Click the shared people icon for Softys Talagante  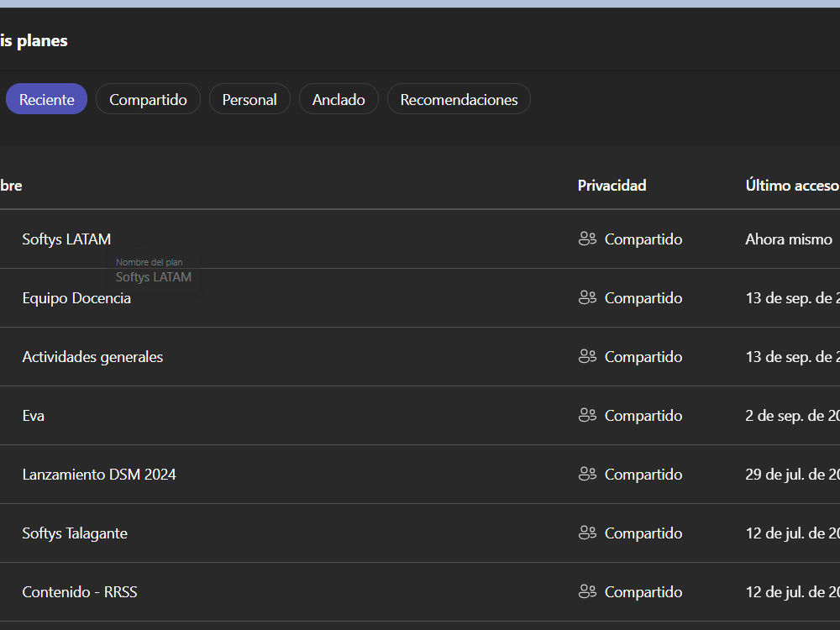click(x=588, y=533)
